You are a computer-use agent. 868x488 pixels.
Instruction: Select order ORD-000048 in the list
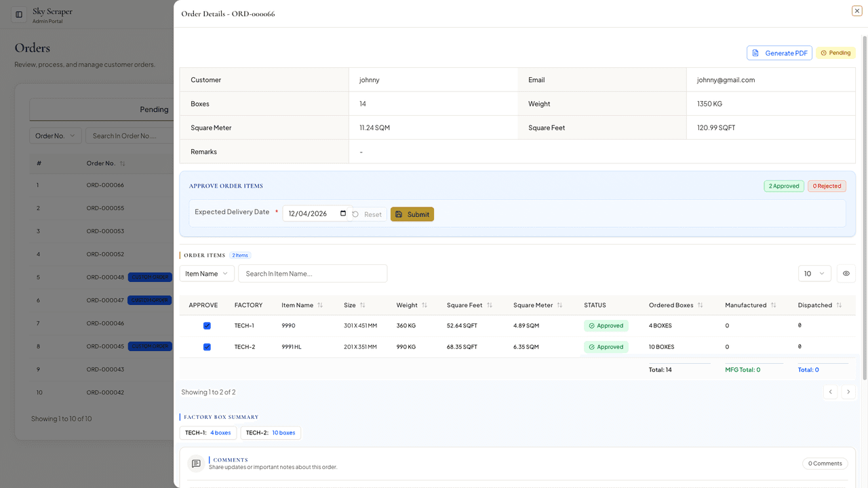[x=105, y=277]
